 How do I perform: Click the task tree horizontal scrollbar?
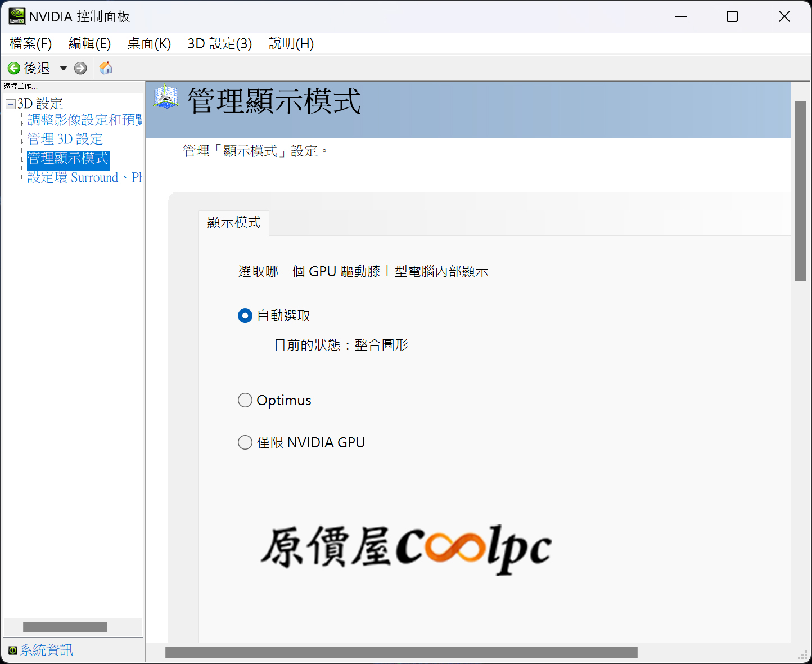(65, 627)
